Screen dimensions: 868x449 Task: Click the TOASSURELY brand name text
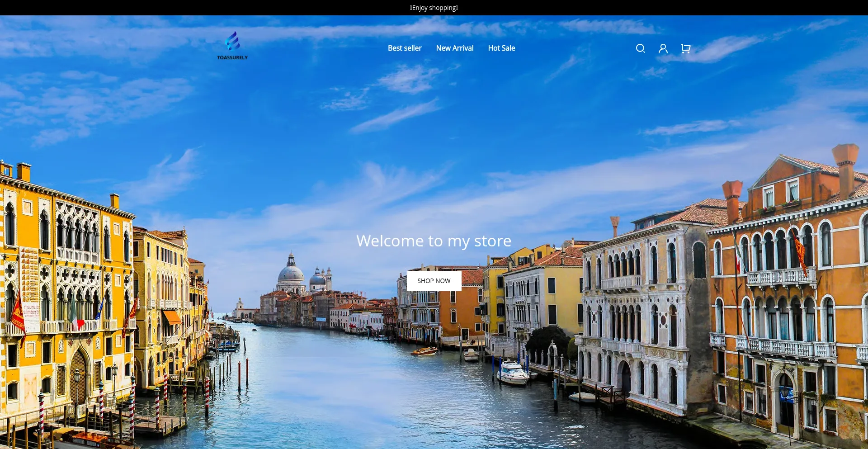coord(232,57)
